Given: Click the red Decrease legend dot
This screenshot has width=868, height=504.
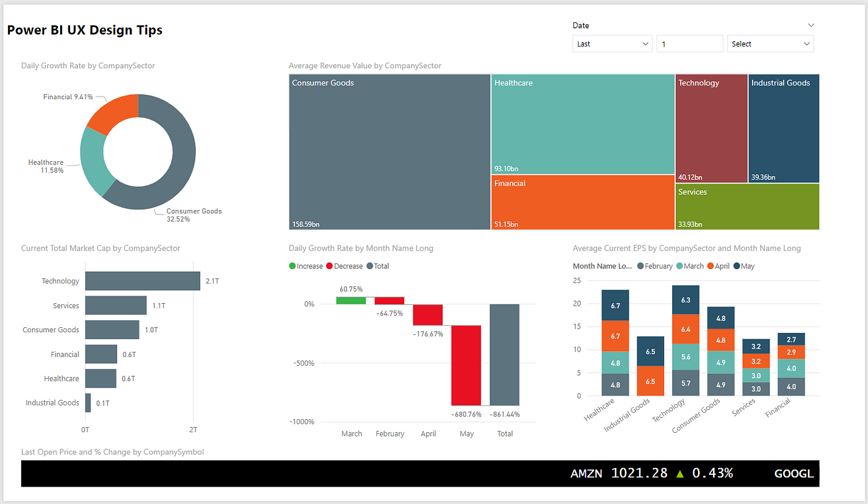Looking at the screenshot, I should [329, 266].
